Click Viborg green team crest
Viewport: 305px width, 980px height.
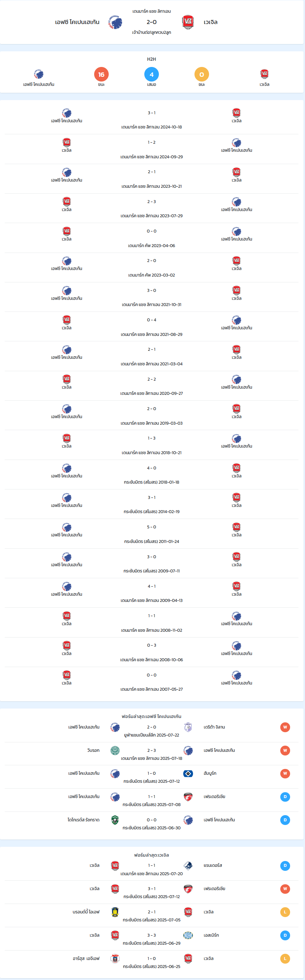point(115,751)
